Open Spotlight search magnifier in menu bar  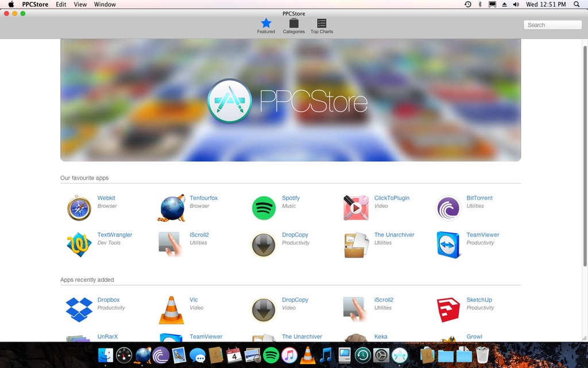tap(577, 5)
